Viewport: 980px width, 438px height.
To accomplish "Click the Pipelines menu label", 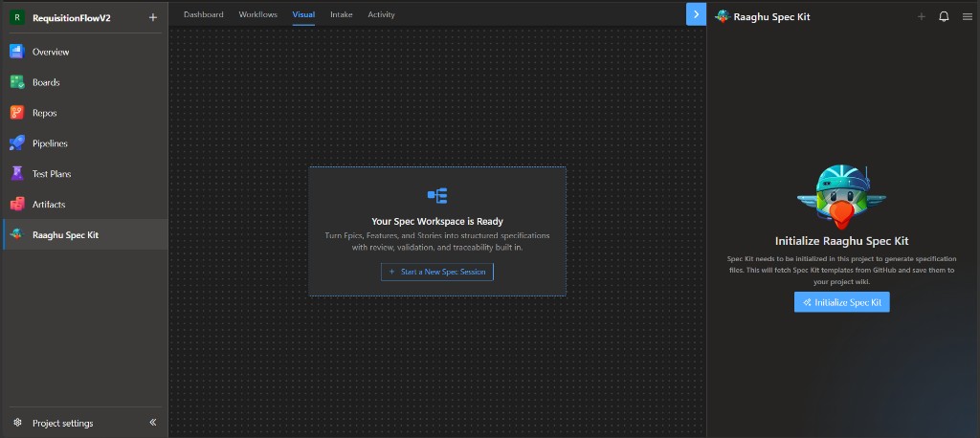I will coord(50,143).
